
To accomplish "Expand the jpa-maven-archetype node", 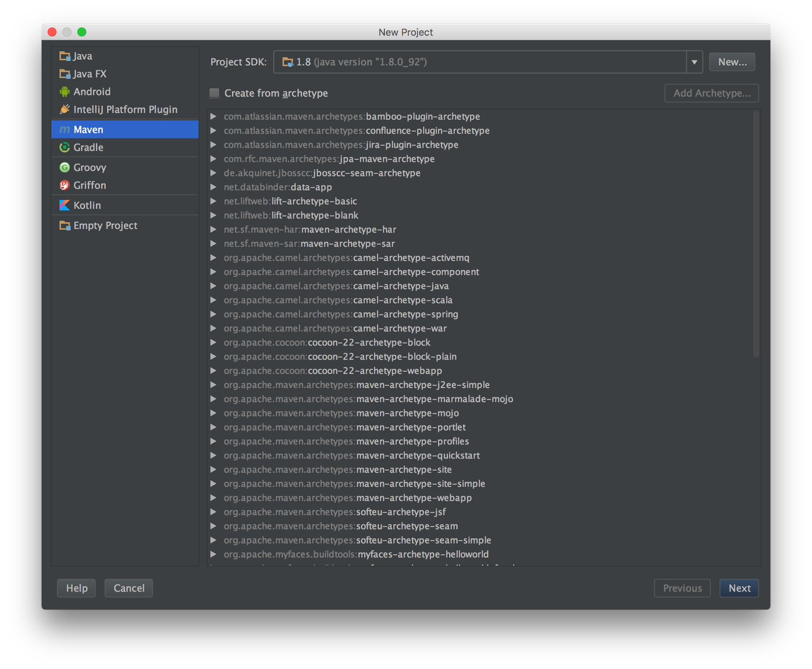I will [x=214, y=159].
